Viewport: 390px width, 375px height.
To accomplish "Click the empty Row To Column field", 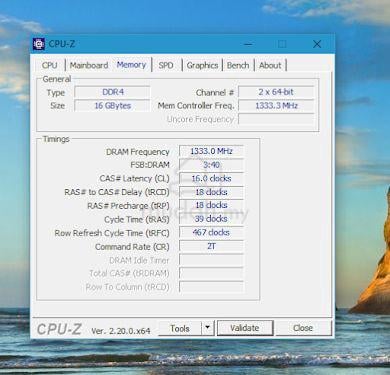I will pos(211,287).
